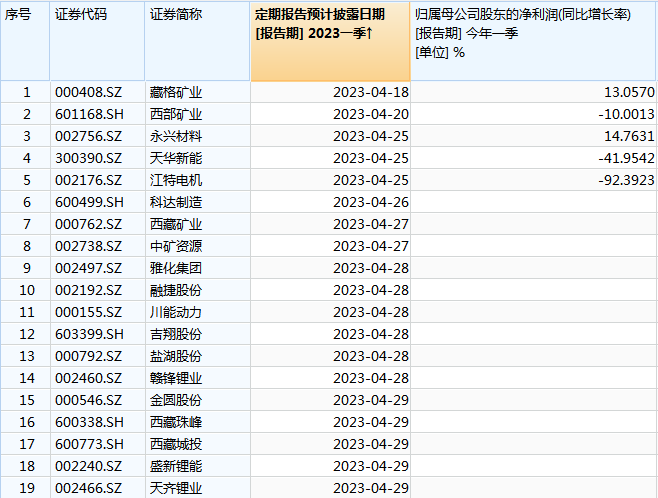Screen dimensions: 658x498
Task: Click security code 603399.SH
Action: tap(89, 334)
